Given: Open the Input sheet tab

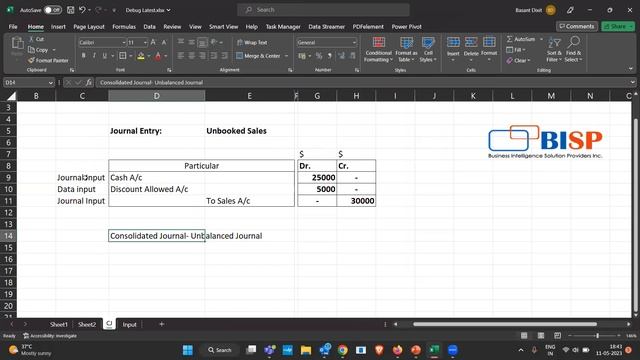Looking at the screenshot, I should [129, 324].
